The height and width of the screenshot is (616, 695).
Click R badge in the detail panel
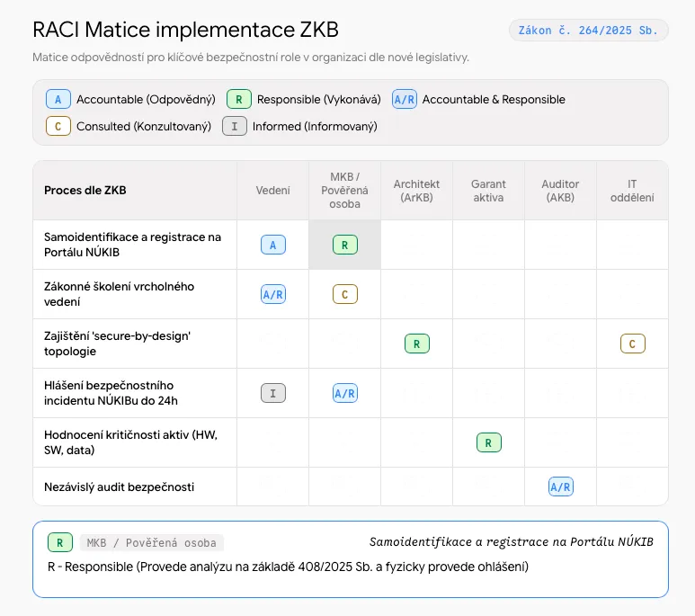click(60, 542)
